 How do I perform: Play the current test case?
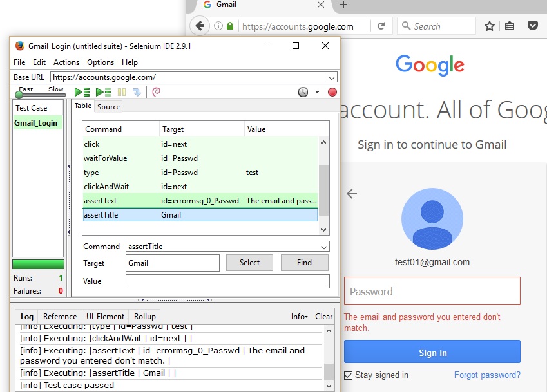[x=103, y=92]
